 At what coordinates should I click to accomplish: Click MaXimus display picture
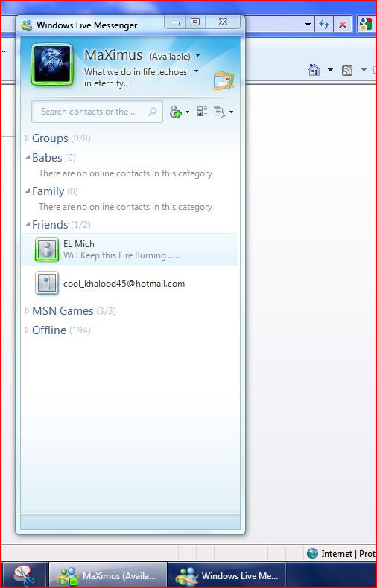tap(52, 64)
